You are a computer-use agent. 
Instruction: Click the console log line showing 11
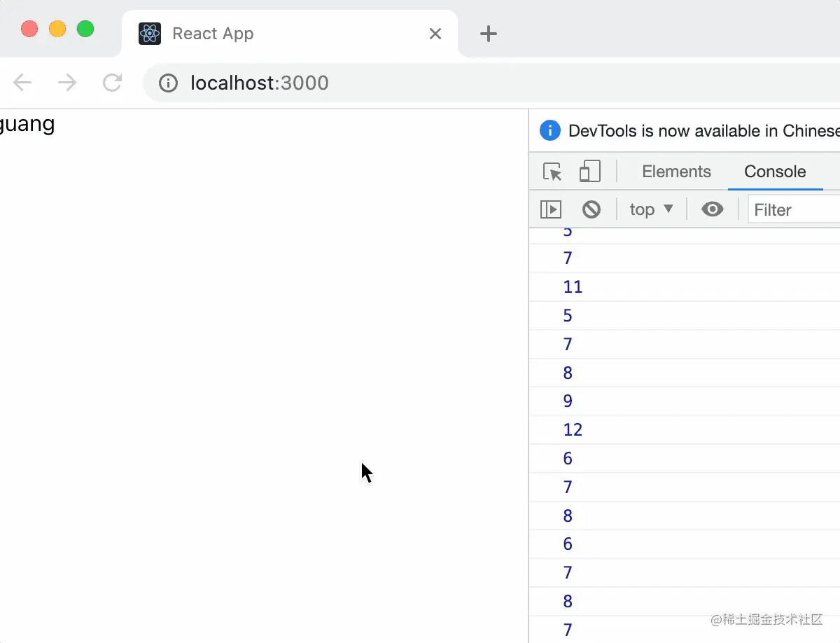[x=573, y=286]
